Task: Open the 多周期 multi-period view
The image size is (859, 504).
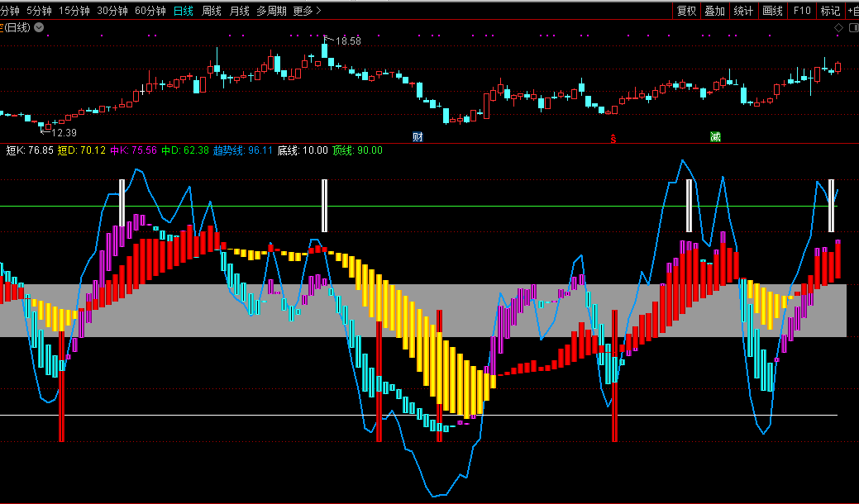Action: click(x=271, y=11)
